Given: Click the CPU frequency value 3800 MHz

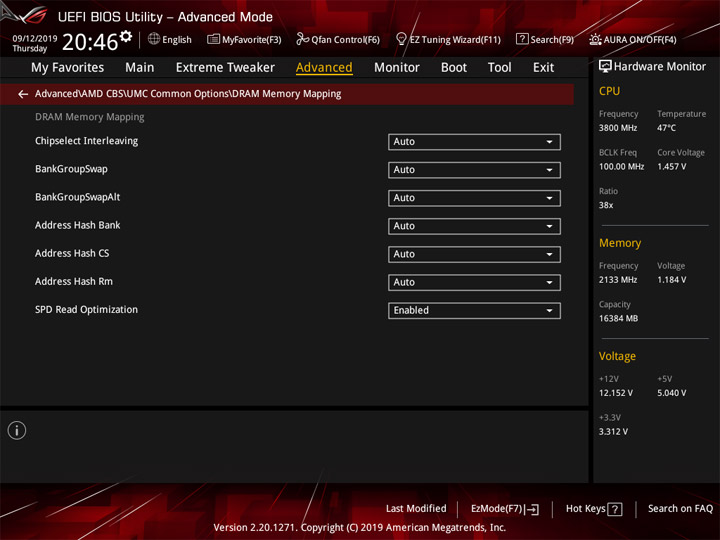Looking at the screenshot, I should click(x=618, y=128).
